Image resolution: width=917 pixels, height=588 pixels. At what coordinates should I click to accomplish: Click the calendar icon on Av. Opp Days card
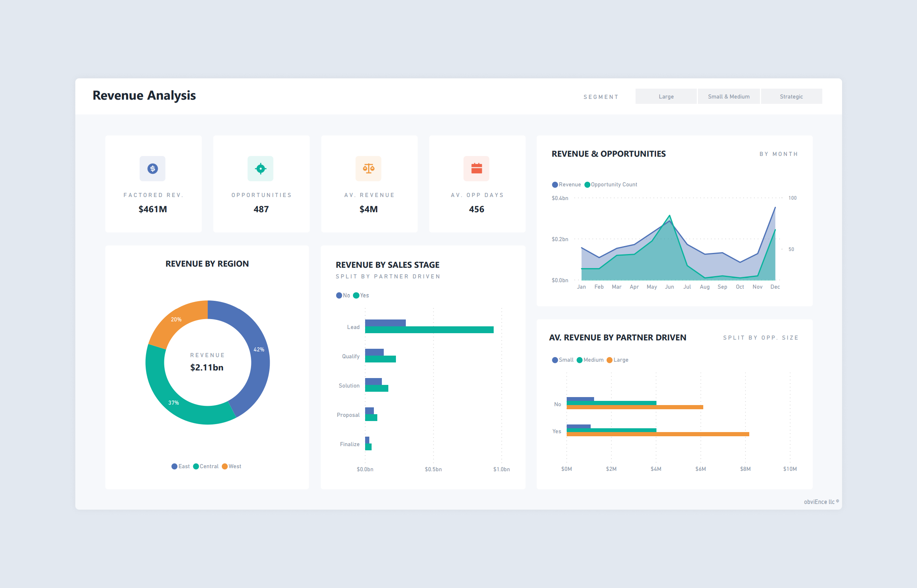click(477, 168)
